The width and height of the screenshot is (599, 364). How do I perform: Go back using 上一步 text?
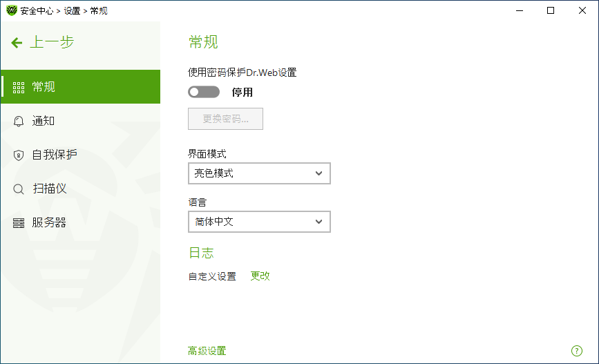tap(52, 42)
